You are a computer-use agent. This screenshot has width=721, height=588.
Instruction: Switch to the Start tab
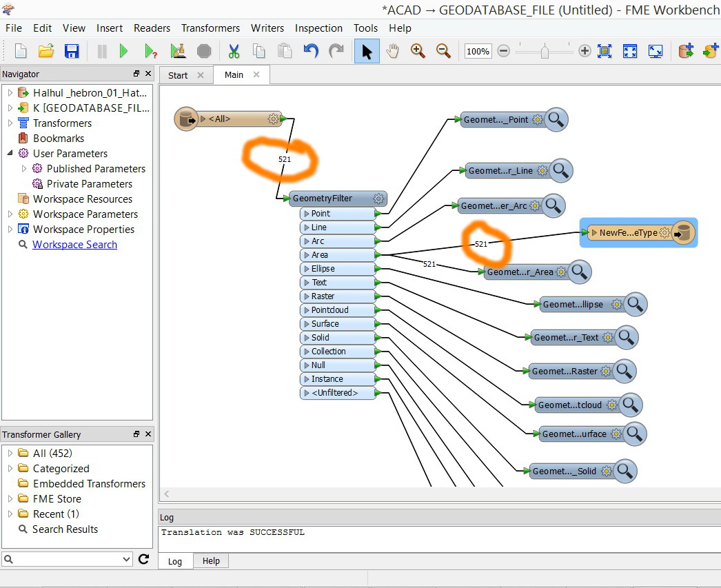(x=178, y=74)
